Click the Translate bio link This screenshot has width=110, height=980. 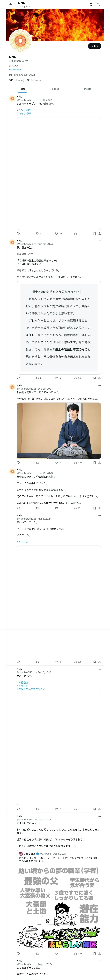15,70
